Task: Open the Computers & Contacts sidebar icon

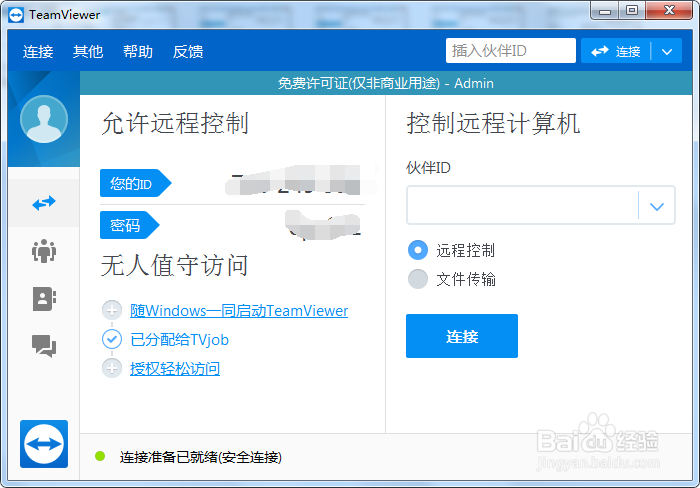Action: click(44, 299)
